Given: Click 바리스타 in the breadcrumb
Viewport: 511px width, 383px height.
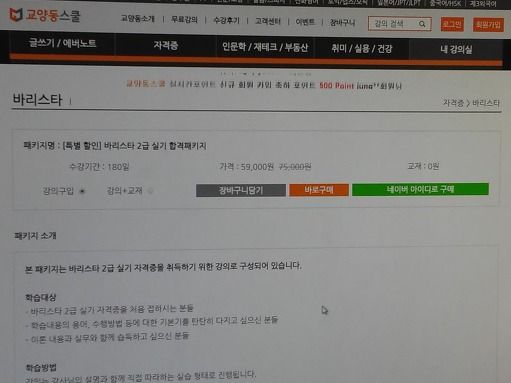Looking at the screenshot, I should pos(486,103).
